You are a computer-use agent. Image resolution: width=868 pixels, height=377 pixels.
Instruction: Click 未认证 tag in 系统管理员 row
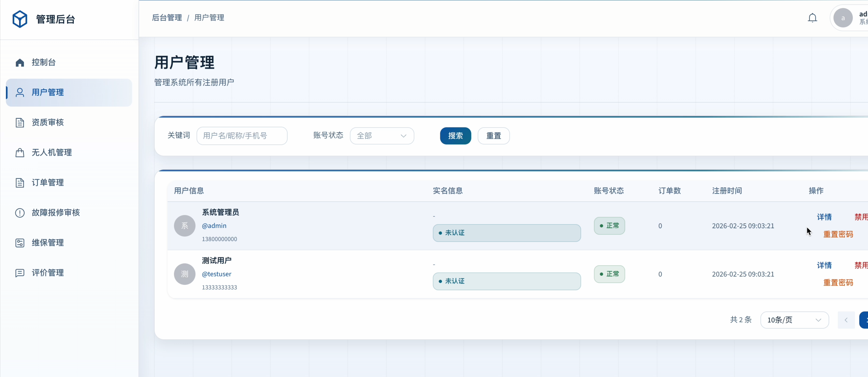507,233
